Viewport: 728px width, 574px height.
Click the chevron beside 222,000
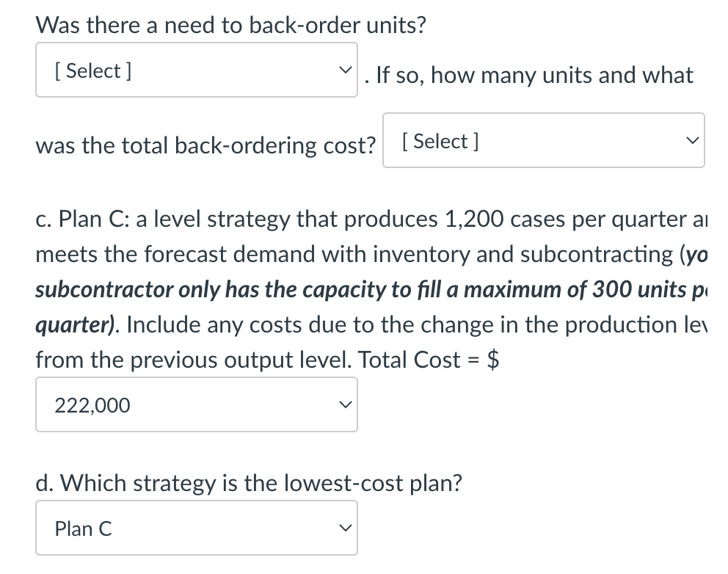(x=345, y=404)
